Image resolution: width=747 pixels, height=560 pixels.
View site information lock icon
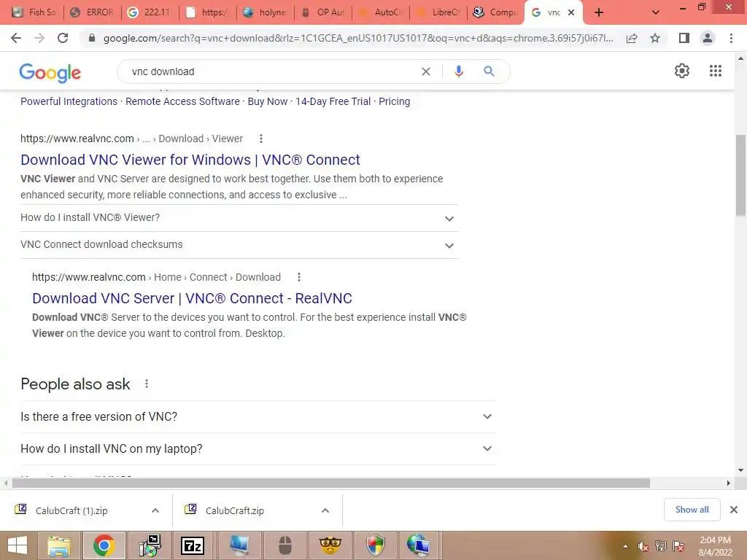(92, 38)
